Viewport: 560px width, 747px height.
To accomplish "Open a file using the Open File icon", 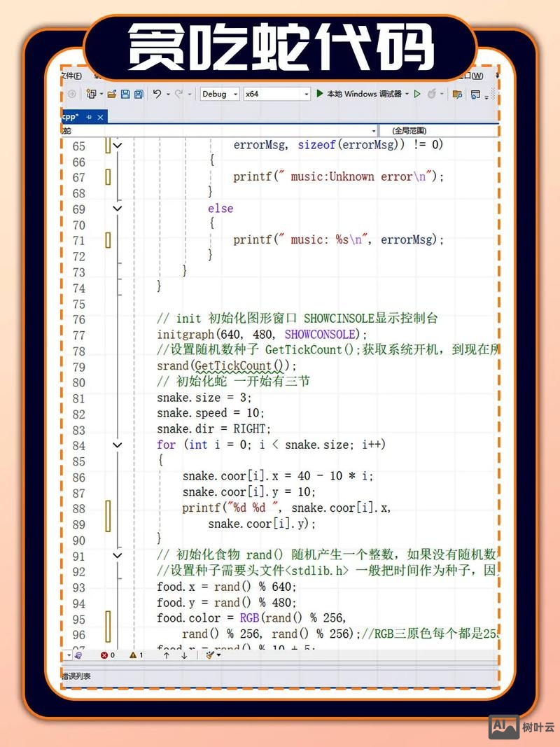I will (x=113, y=94).
